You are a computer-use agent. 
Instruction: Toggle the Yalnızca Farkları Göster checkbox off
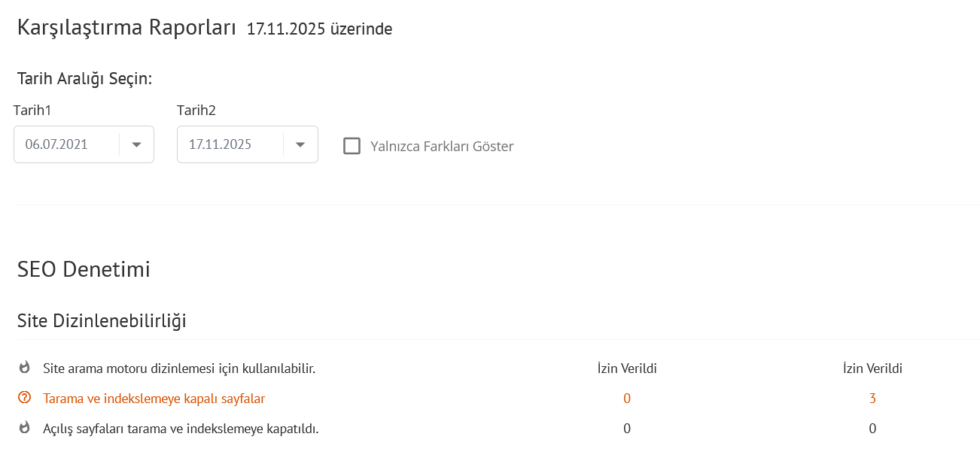[x=352, y=146]
